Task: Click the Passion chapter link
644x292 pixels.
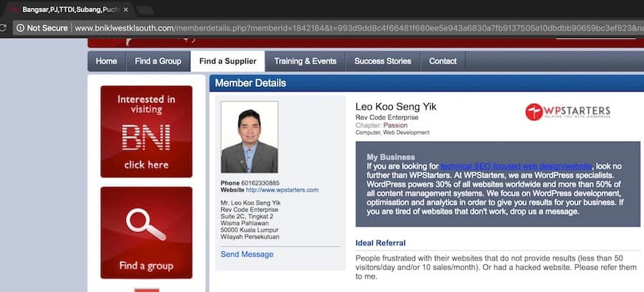Action: [396, 125]
